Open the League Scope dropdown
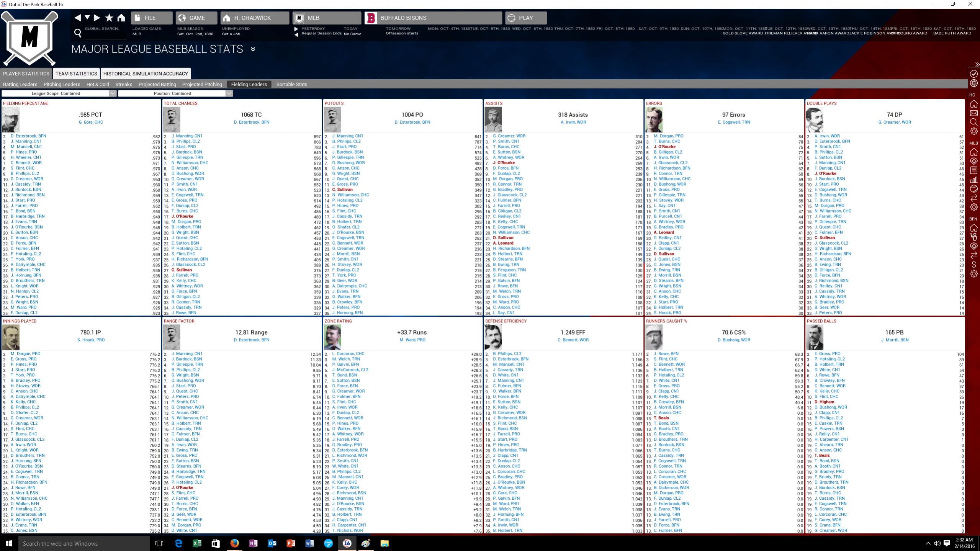 coord(59,93)
